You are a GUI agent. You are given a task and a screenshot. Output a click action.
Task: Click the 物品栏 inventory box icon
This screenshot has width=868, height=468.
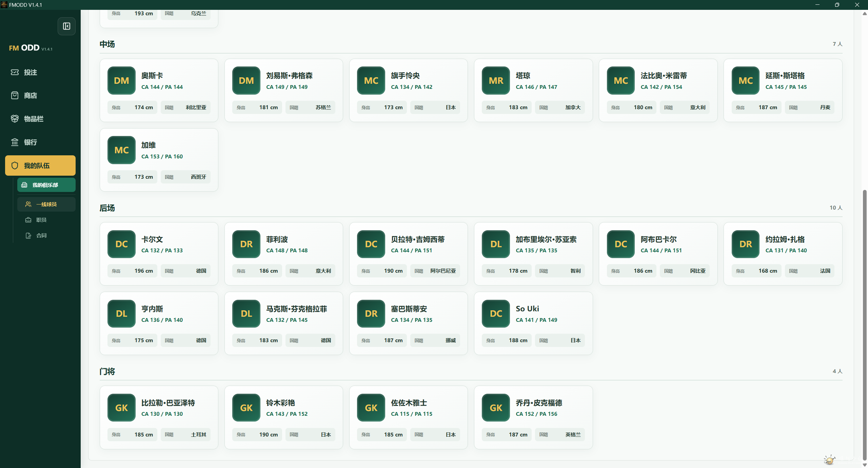[15, 119]
